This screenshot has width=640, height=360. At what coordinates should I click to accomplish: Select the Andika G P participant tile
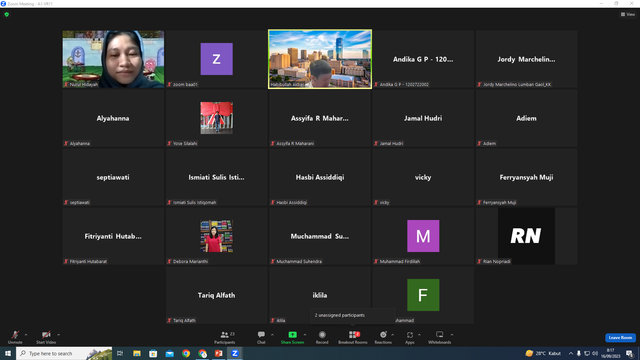(x=423, y=59)
